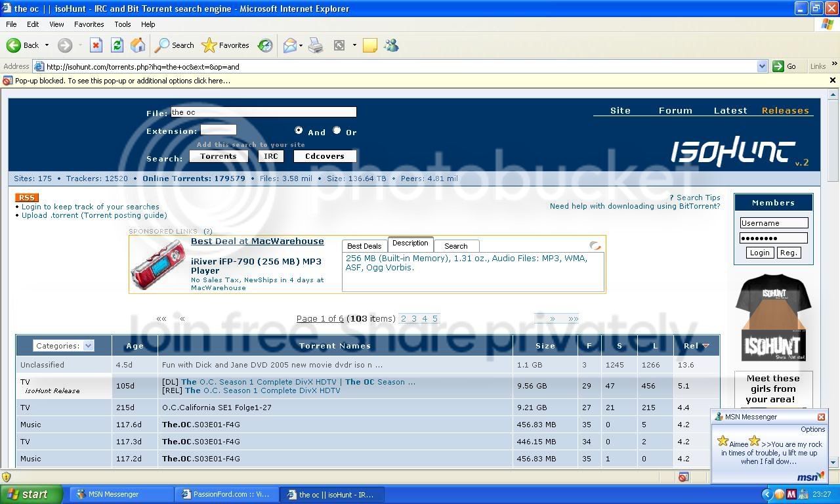The width and height of the screenshot is (840, 504).
Task: Open the History icon in the toolbar
Action: click(265, 45)
